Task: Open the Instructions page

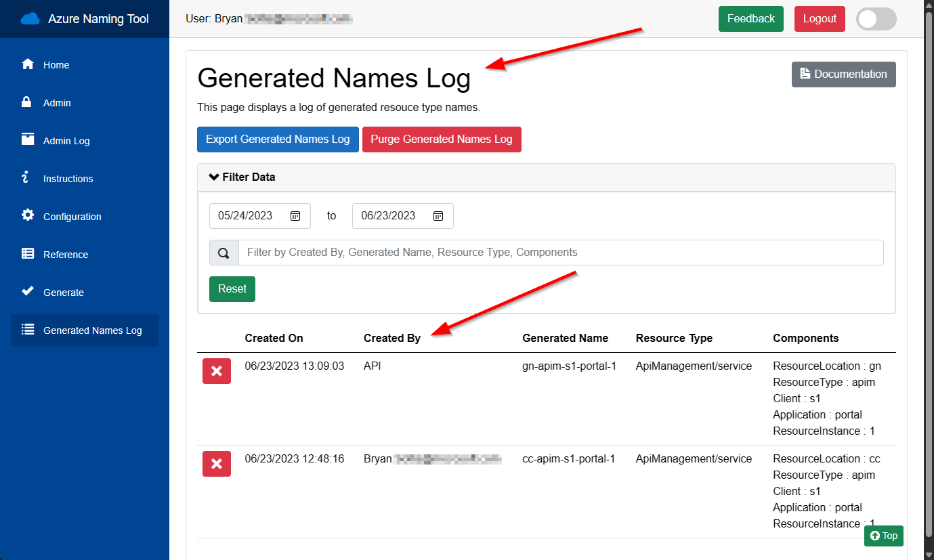Action: tap(68, 179)
